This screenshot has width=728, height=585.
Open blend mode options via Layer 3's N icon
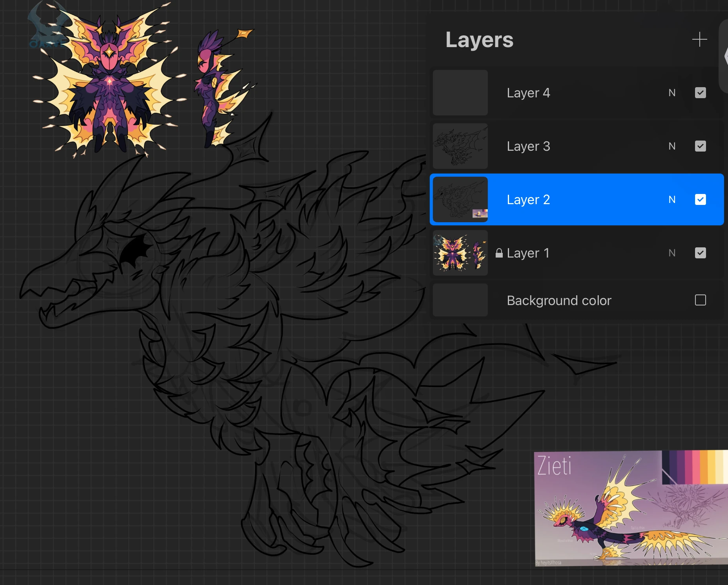pyautogui.click(x=672, y=146)
